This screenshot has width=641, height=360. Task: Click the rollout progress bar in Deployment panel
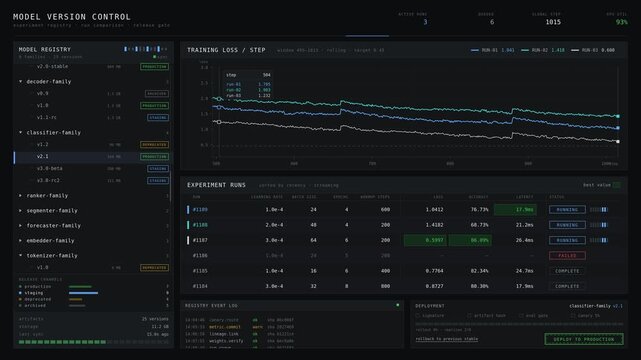tap(519, 324)
